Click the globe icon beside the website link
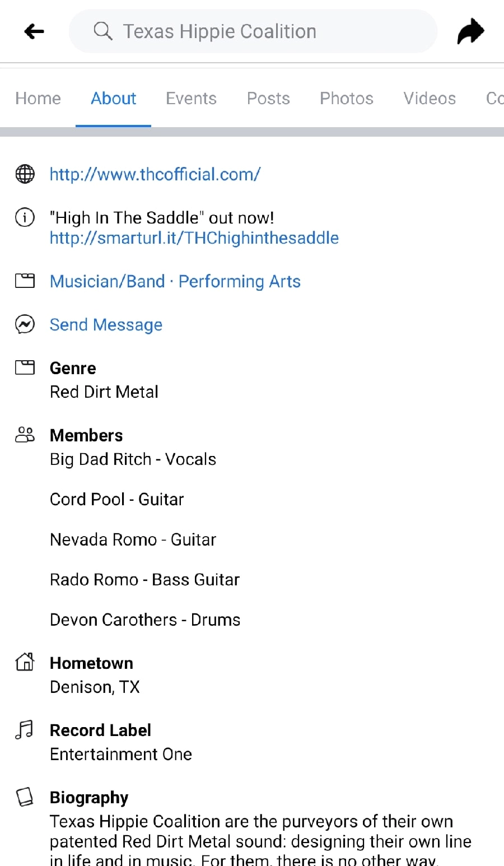This screenshot has width=504, height=866. click(24, 174)
